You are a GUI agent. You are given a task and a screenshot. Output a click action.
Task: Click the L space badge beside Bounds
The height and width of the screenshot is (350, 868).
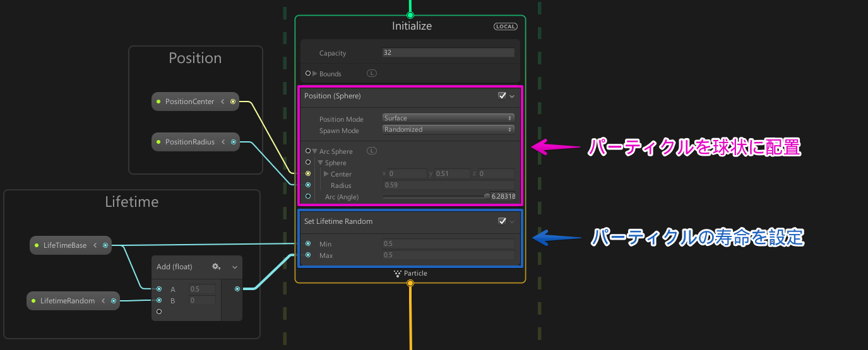372,73
